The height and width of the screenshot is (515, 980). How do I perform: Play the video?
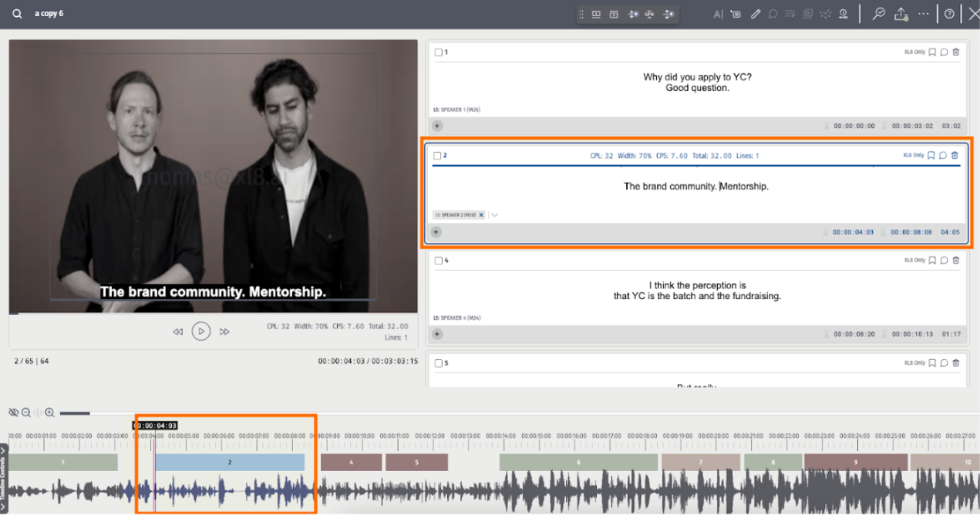201,332
